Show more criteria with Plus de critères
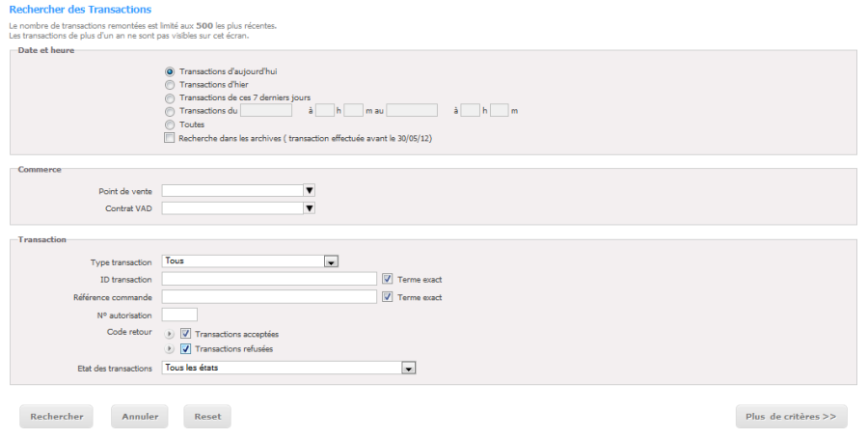This screenshot has height=439, width=868. click(x=791, y=416)
